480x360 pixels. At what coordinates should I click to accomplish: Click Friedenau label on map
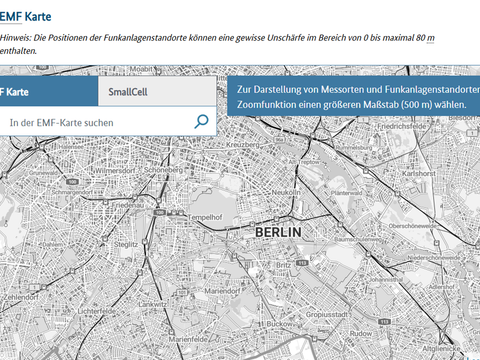128,205
